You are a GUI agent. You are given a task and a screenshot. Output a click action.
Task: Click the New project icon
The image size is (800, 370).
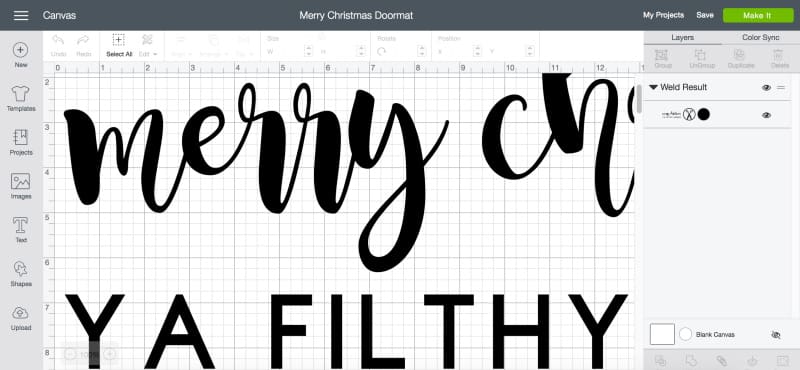pos(20,50)
